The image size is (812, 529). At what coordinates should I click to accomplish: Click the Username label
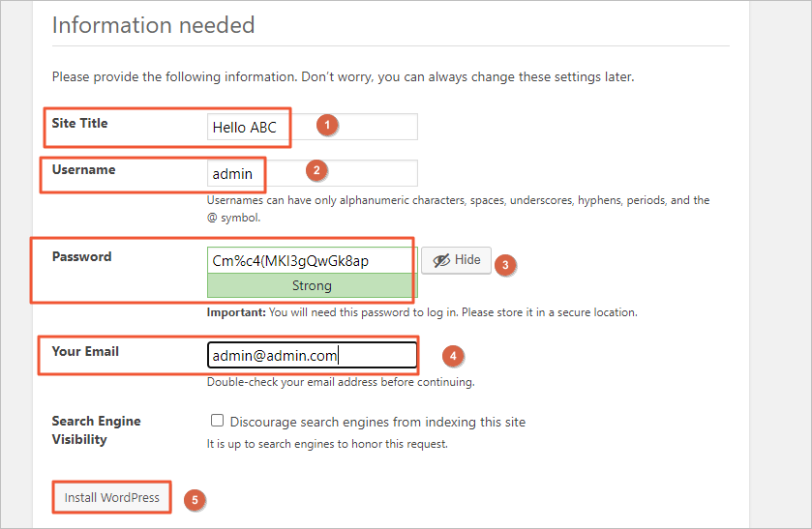(x=83, y=170)
